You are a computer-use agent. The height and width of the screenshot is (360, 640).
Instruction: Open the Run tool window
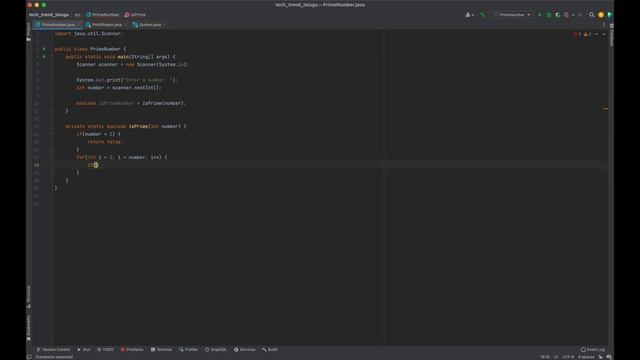[x=84, y=349]
